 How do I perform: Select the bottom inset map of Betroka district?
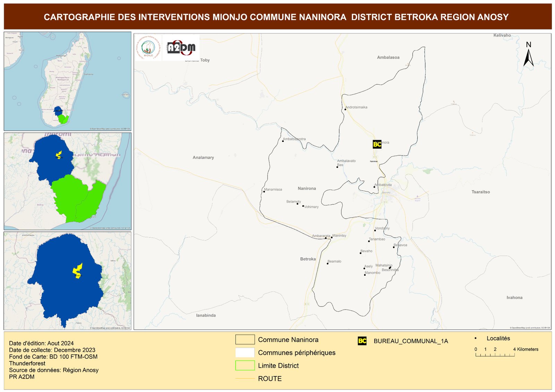point(68,281)
